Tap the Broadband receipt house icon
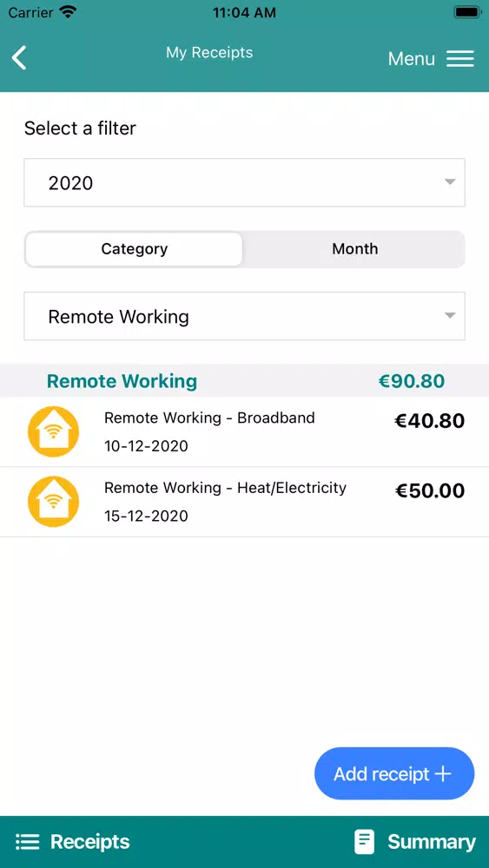This screenshot has width=489, height=868. (x=53, y=431)
